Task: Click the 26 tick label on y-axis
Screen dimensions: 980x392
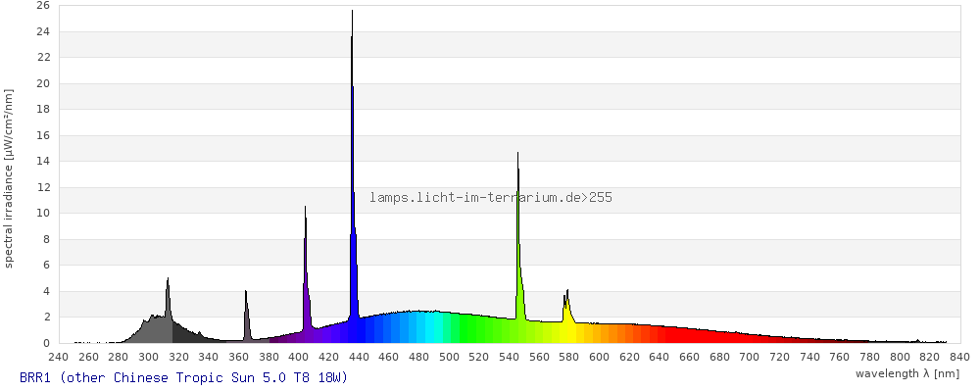Action: tap(42, 5)
